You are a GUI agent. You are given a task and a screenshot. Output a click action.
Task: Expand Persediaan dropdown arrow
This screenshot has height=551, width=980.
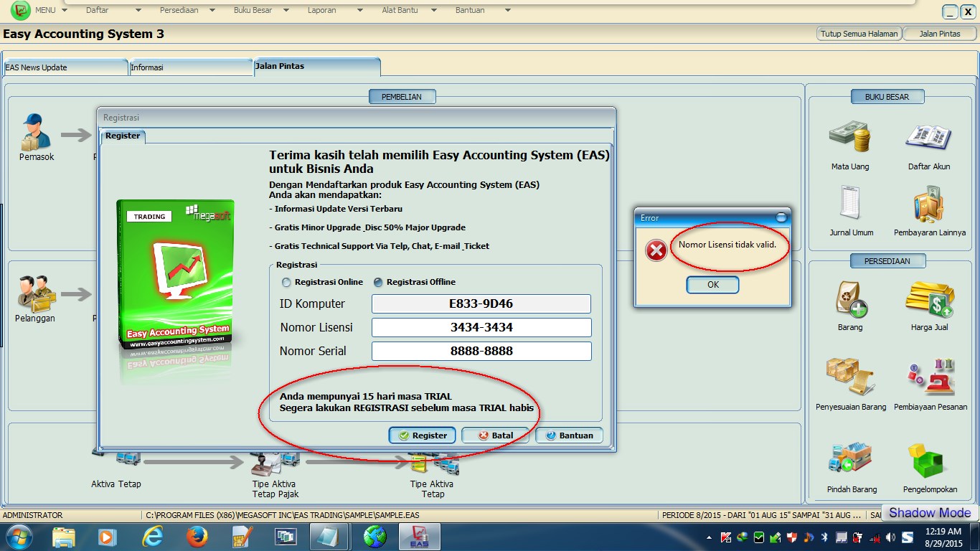pyautogui.click(x=212, y=11)
